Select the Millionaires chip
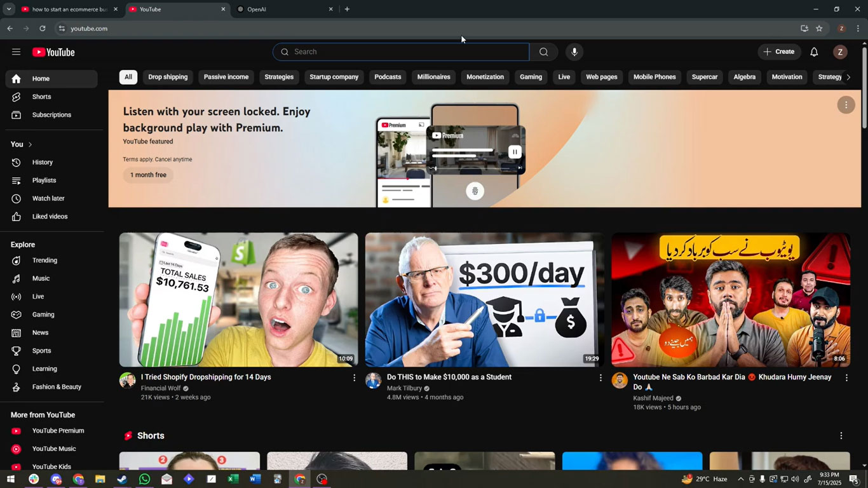 click(434, 77)
